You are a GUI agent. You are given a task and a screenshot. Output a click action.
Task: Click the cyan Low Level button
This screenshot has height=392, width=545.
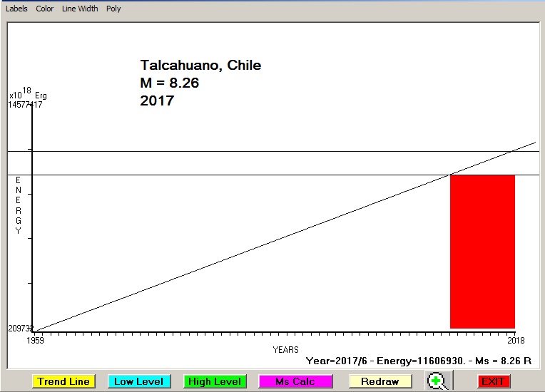pos(139,381)
